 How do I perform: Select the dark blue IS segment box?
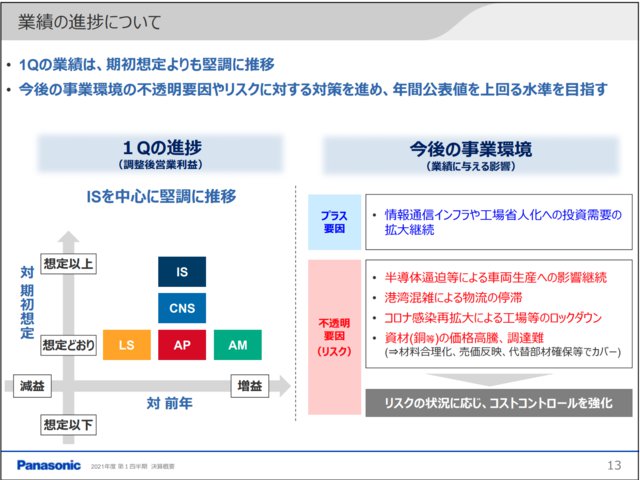click(181, 272)
